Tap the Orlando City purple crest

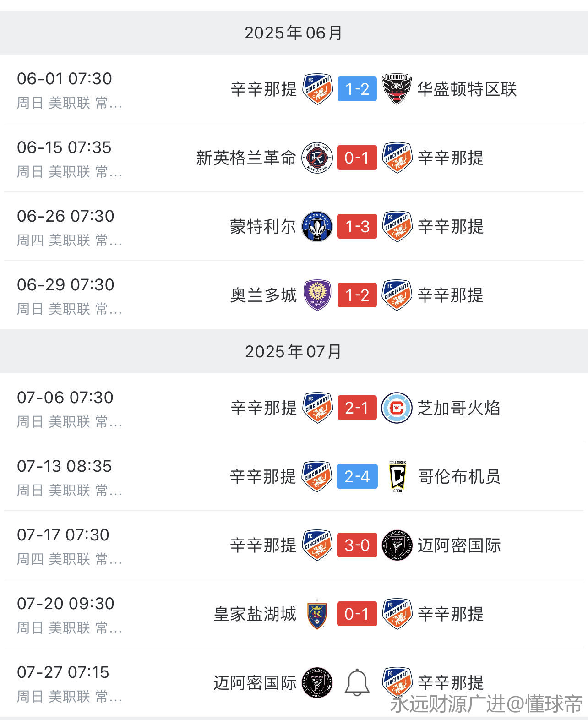pyautogui.click(x=317, y=295)
